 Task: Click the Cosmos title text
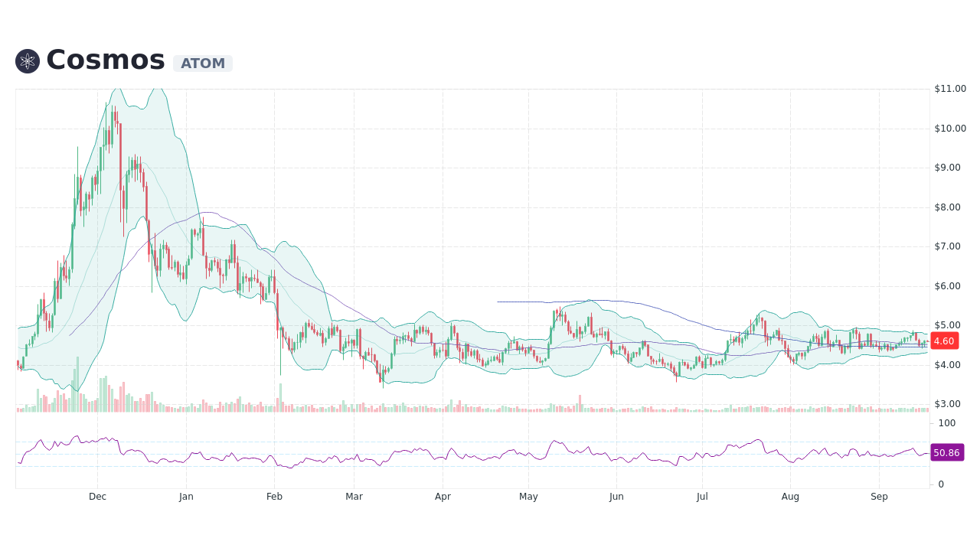coord(105,60)
